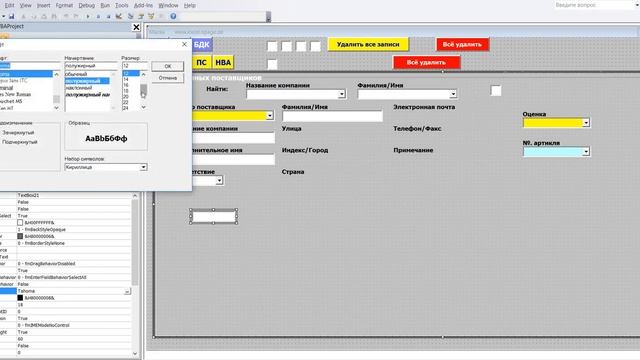
Task: Click the Find binoculars icon in toolbar
Action: click(54, 16)
